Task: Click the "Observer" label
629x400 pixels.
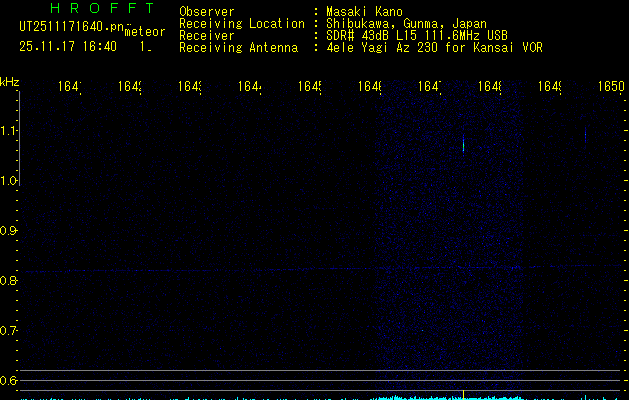Action: coord(207,12)
